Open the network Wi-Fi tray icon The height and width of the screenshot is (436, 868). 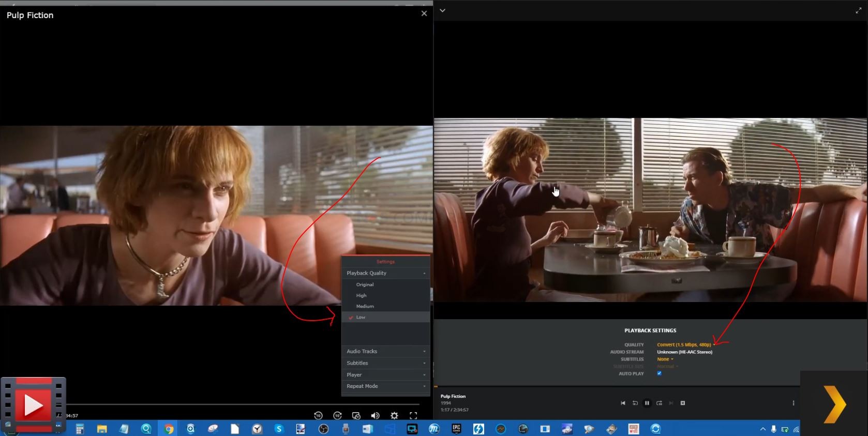(796, 429)
